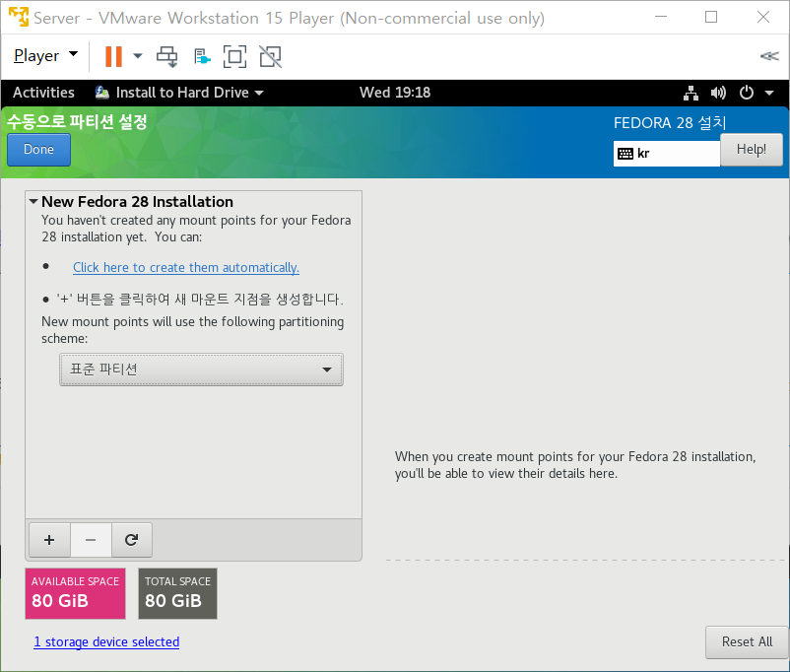
Task: Click the '수동으로 파티션 설정' heading
Action: coord(77,121)
